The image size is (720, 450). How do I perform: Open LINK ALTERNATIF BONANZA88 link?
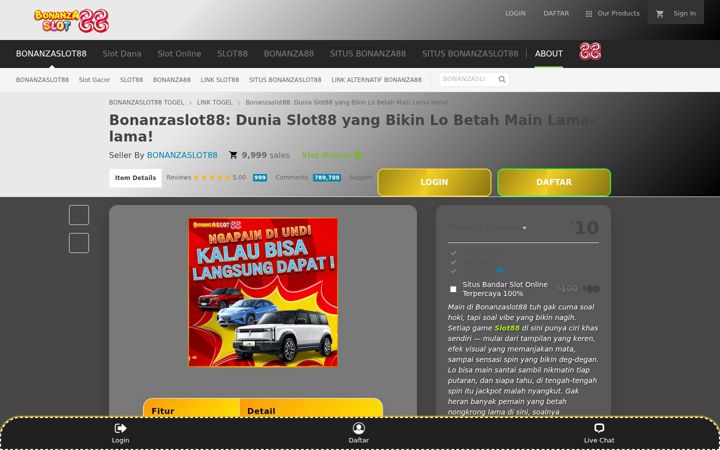pos(377,79)
